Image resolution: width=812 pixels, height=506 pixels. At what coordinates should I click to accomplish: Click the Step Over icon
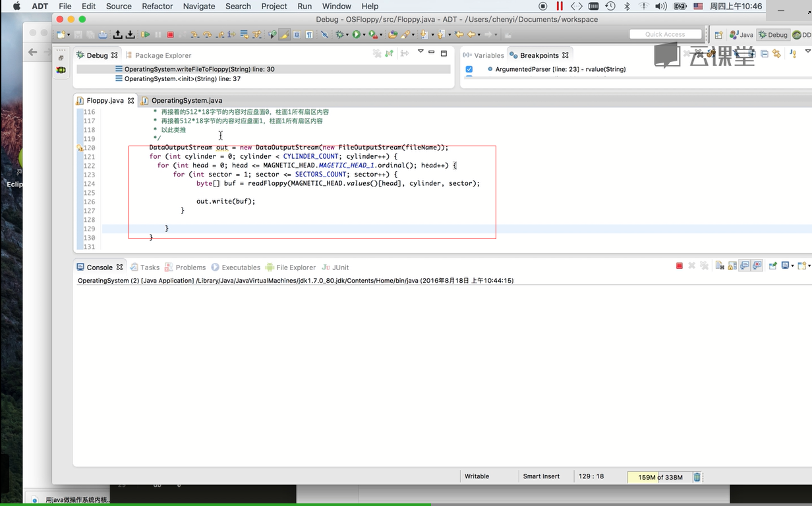[207, 34]
